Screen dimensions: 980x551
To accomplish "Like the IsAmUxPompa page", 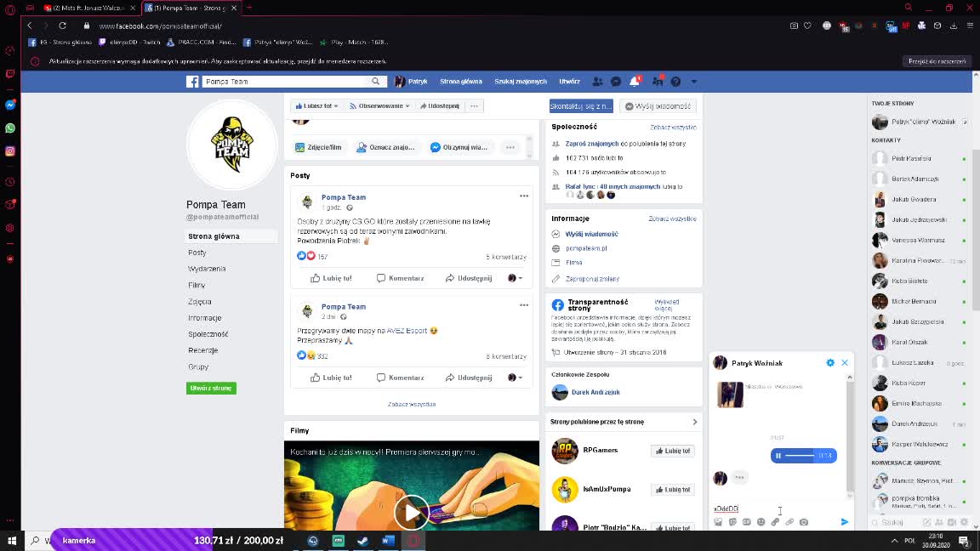I will click(673, 489).
